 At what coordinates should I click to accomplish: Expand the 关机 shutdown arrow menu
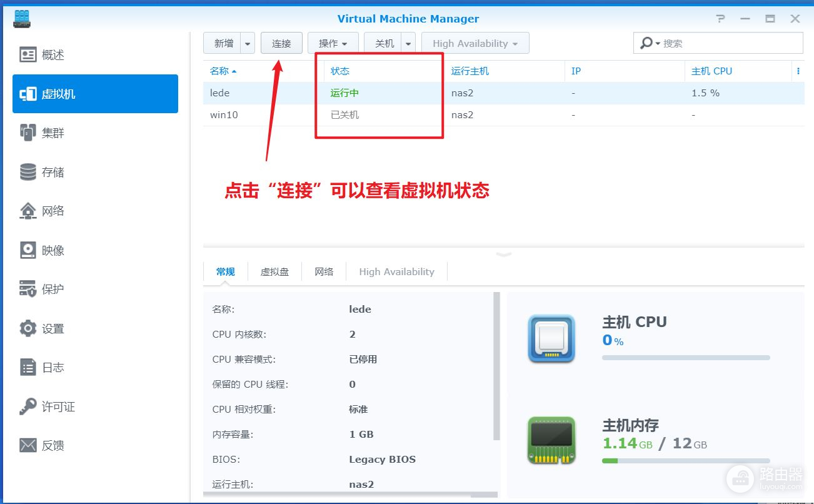pyautogui.click(x=408, y=44)
